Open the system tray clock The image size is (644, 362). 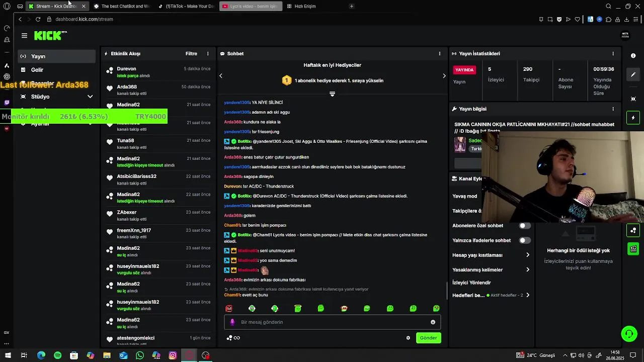[615, 355]
